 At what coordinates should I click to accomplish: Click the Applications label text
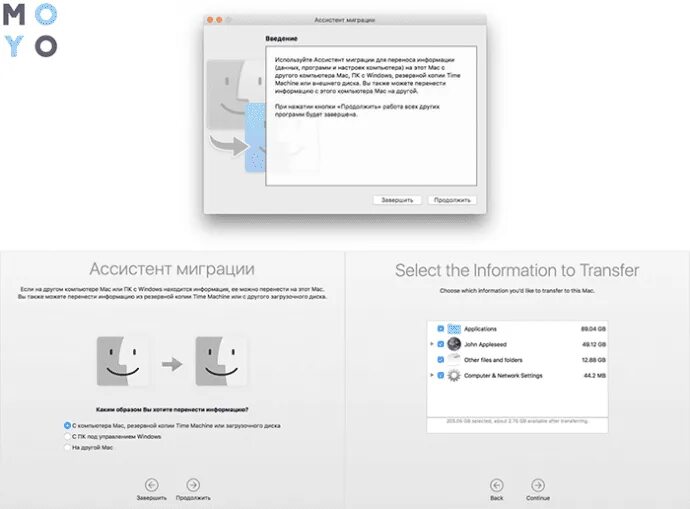480,329
